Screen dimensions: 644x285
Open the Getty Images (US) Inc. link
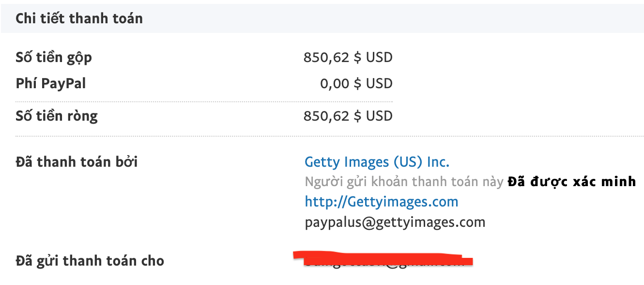click(x=377, y=161)
